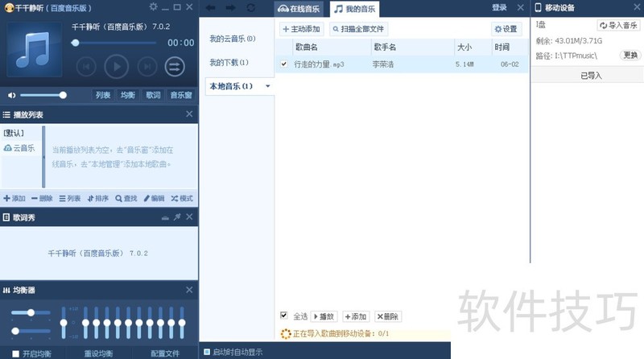Image resolution: width=644 pixels, height=359 pixels.
Task: Toggle the 均衡 equalizer panel
Action: pyautogui.click(x=128, y=95)
